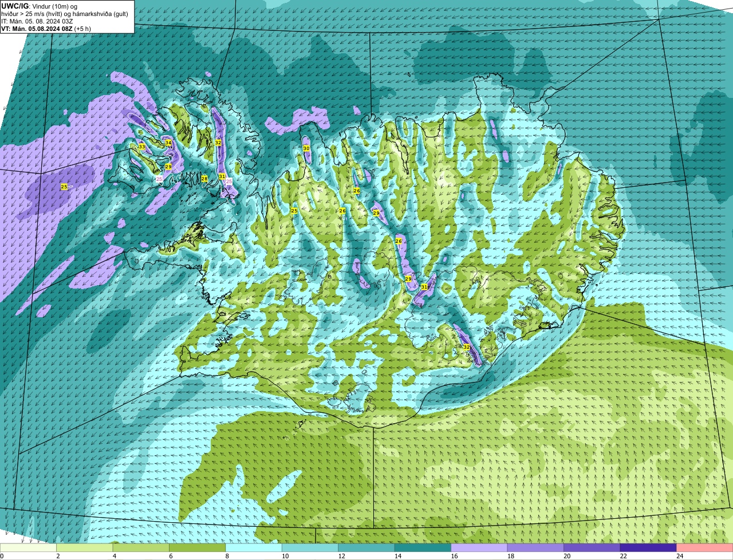733x560 pixels.
Task: Pick the 22–24 m/s deep indigo swatch
Action: (x=648, y=548)
